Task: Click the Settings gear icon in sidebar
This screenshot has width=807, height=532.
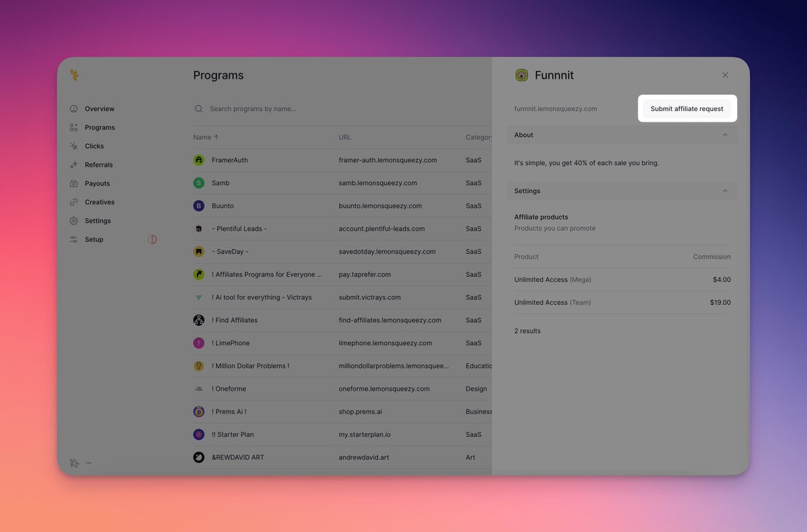Action: point(74,221)
